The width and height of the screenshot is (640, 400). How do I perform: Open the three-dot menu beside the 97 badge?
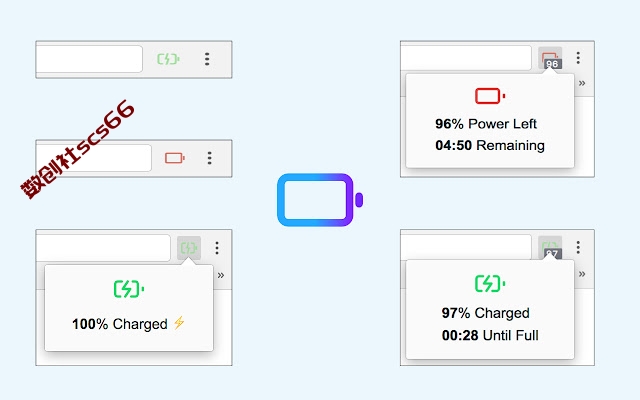578,247
